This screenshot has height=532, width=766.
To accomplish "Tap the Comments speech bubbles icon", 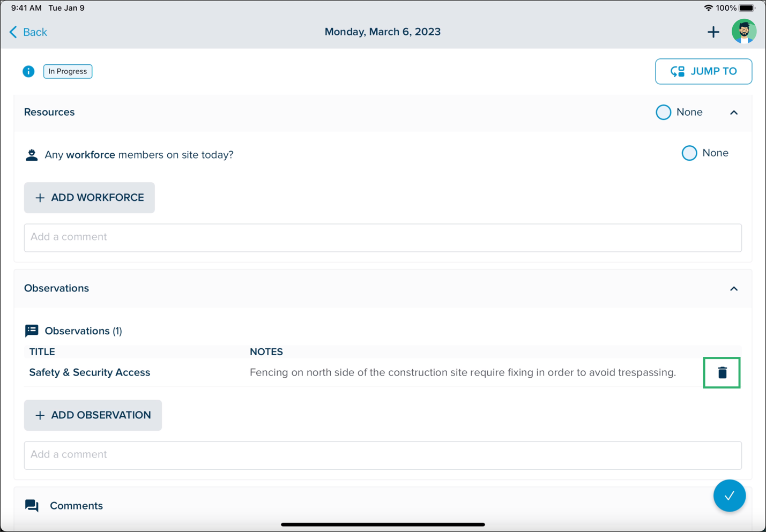I will click(x=32, y=506).
